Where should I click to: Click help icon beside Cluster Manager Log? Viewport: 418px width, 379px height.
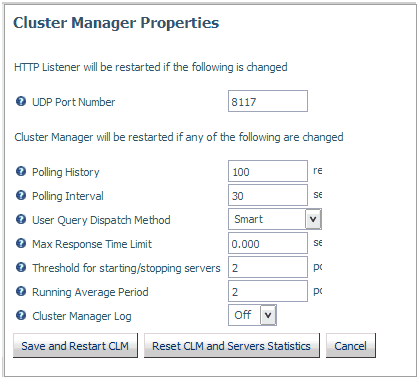21,315
